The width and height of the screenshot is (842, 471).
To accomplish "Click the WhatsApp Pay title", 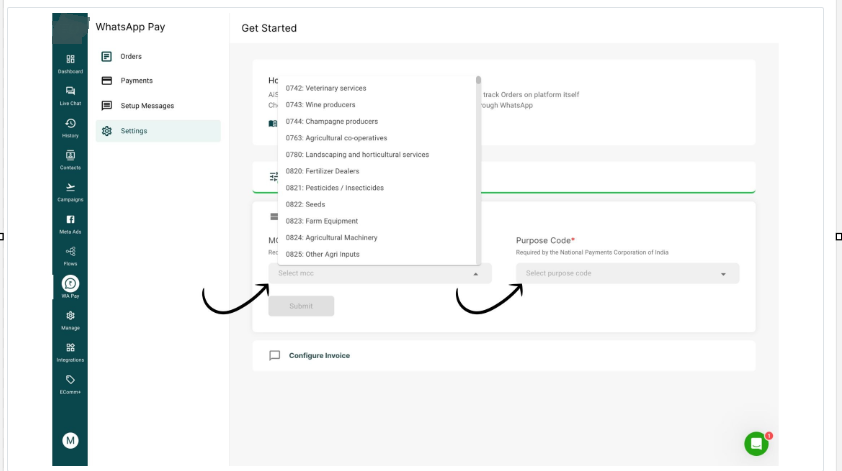I will pyautogui.click(x=130, y=27).
